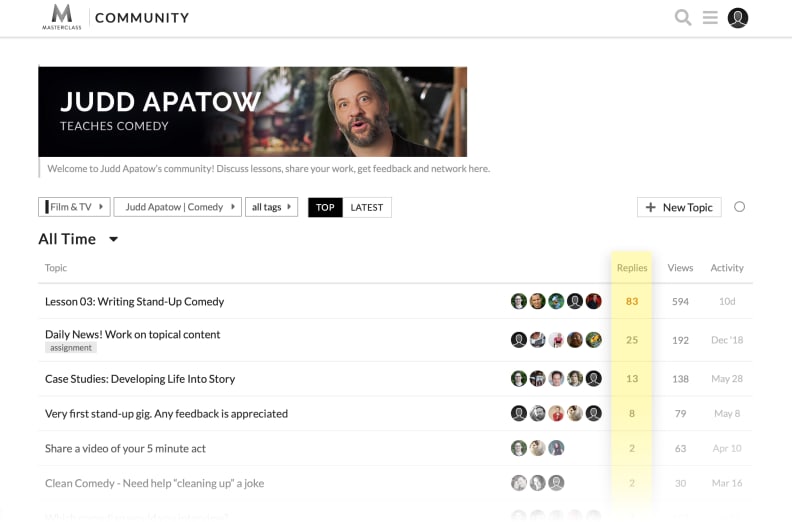Switch to the LATEST tab
This screenshot has width=792, height=522.
pyautogui.click(x=367, y=207)
